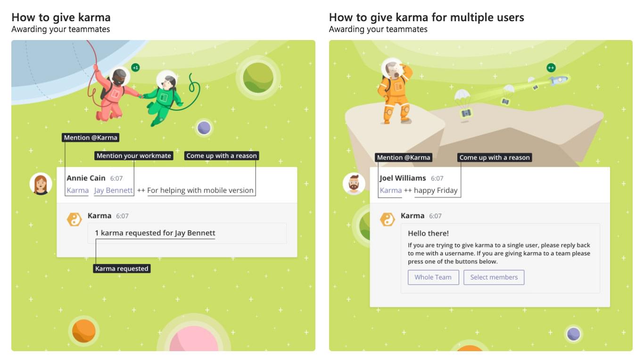Click the 'Karma requested' label
This screenshot has width=644, height=362.
(x=122, y=269)
